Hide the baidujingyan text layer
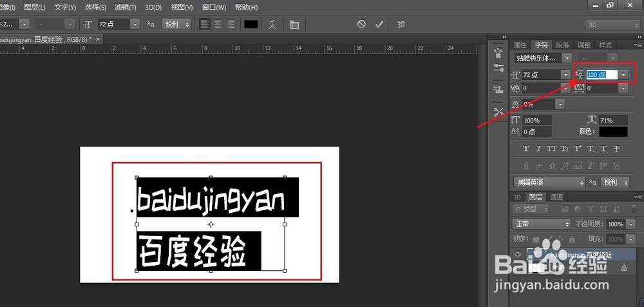The width and height of the screenshot is (644, 307). point(518,254)
